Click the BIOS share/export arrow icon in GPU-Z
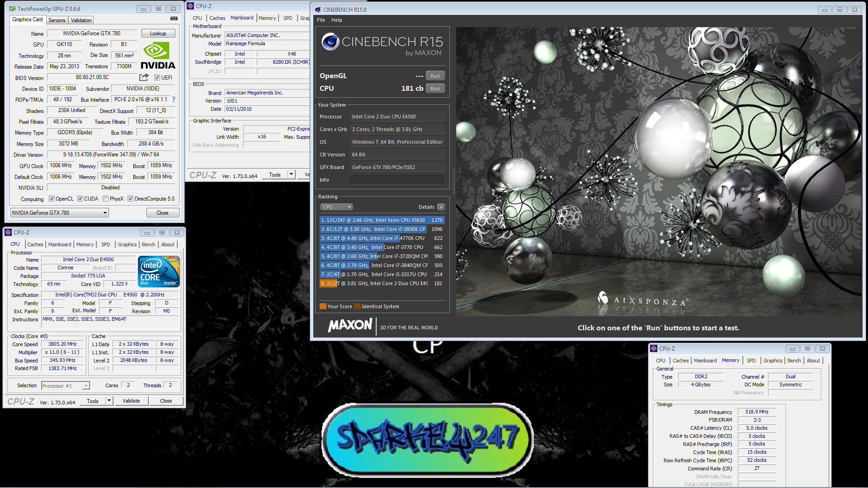 144,77
